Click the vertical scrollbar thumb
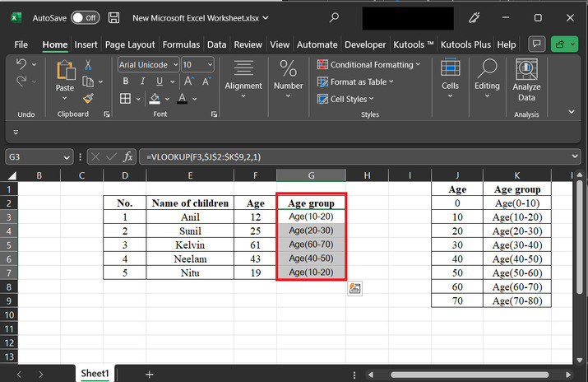Viewport: 588px width, 382px height. coord(580,237)
